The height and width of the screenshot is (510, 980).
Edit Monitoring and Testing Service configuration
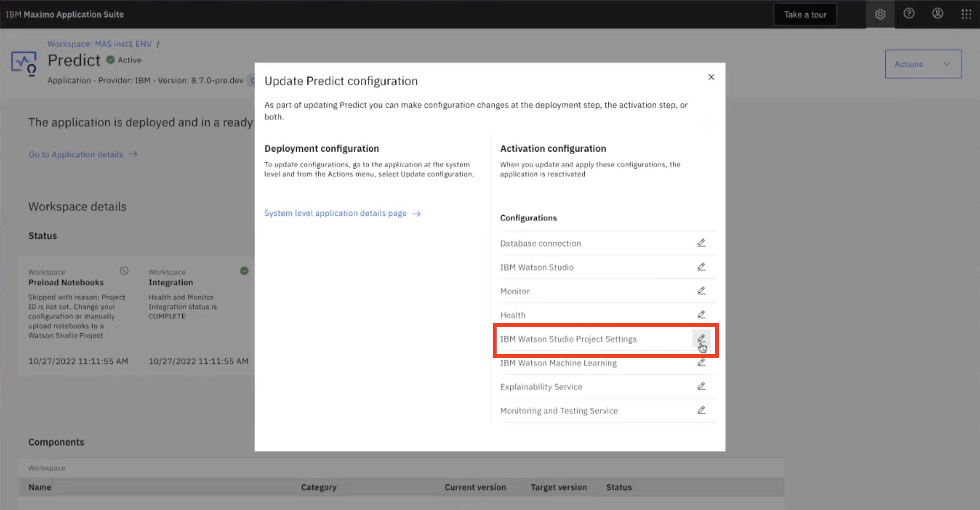701,410
